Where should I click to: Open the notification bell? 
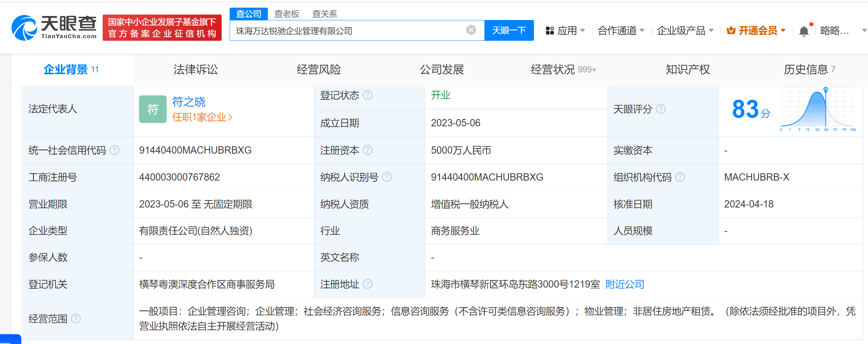pos(804,31)
